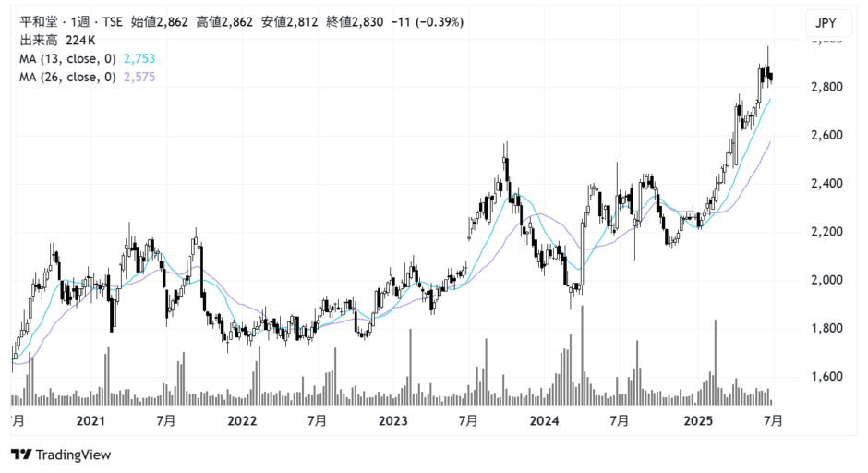Click the 2024 label on time axis
The height and width of the screenshot is (473, 868).
(546, 421)
